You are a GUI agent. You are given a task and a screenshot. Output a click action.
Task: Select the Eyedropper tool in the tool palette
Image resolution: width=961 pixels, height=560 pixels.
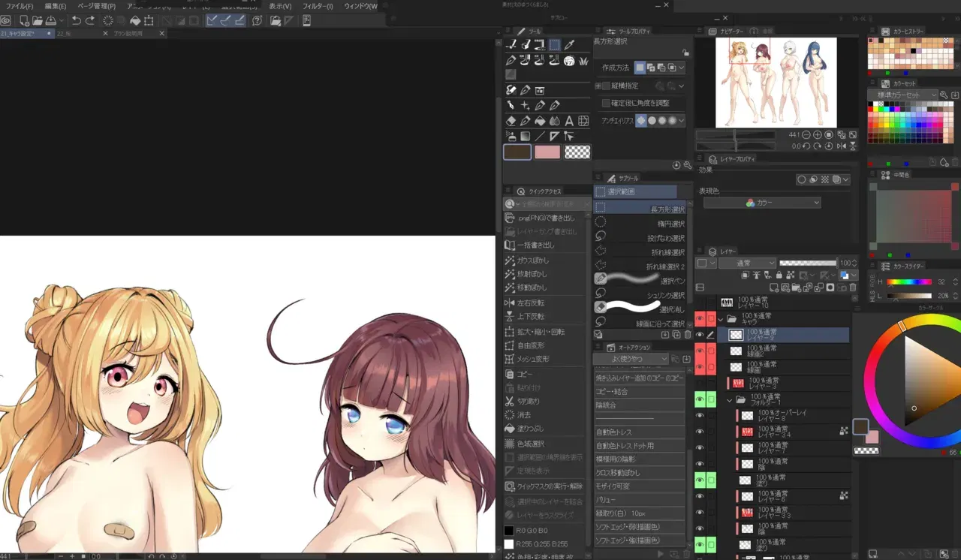(568, 45)
